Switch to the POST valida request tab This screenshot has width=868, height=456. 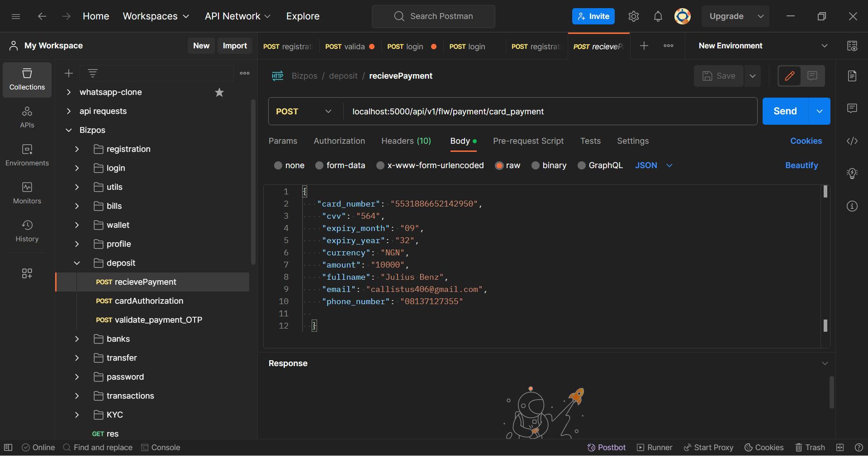pos(350,46)
